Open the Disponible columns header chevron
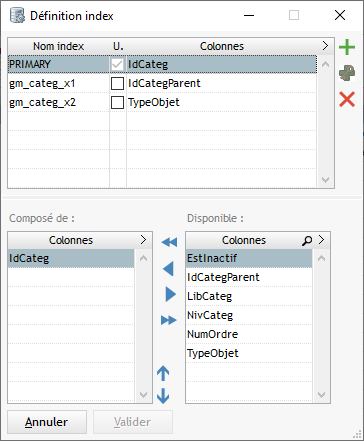364x441 pixels. point(321,240)
